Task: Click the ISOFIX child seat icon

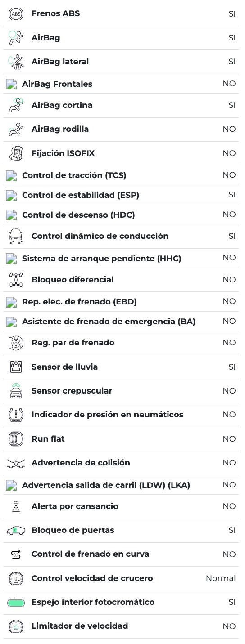Action: click(x=16, y=153)
